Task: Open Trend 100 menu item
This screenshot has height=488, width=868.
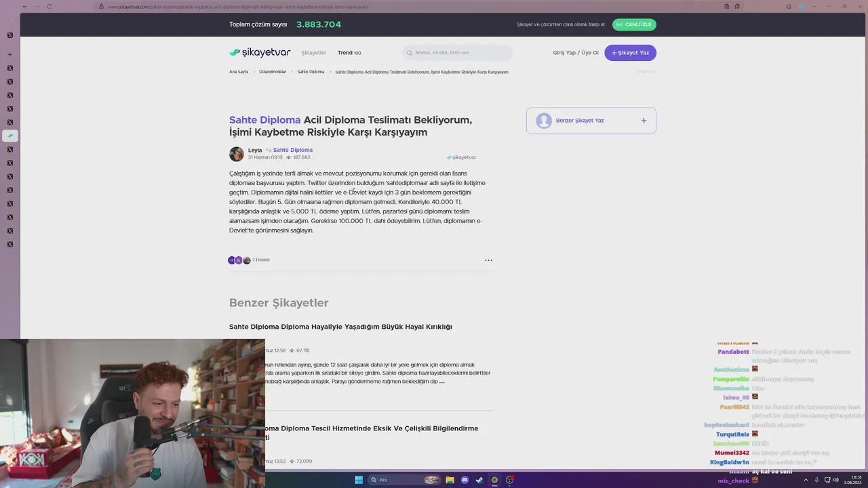Action: 349,53
